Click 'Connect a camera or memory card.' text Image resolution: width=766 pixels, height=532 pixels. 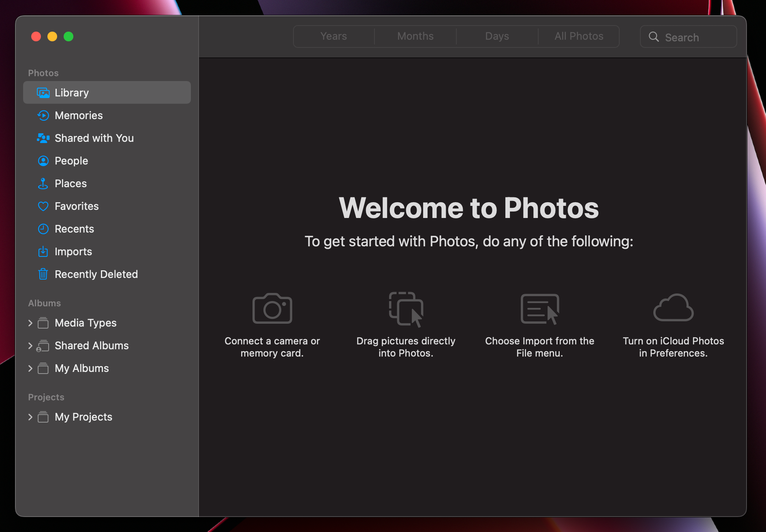(x=272, y=347)
